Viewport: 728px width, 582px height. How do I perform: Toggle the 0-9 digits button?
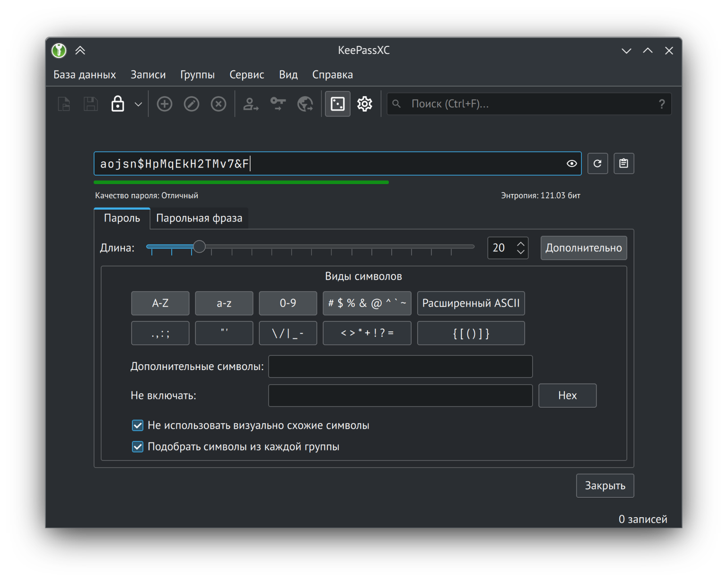[288, 303]
